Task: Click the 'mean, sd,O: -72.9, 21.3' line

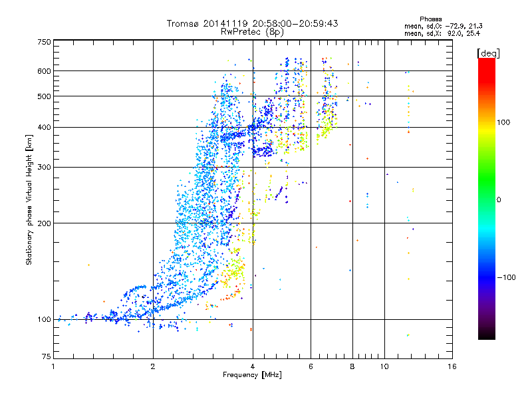Action: point(443,26)
